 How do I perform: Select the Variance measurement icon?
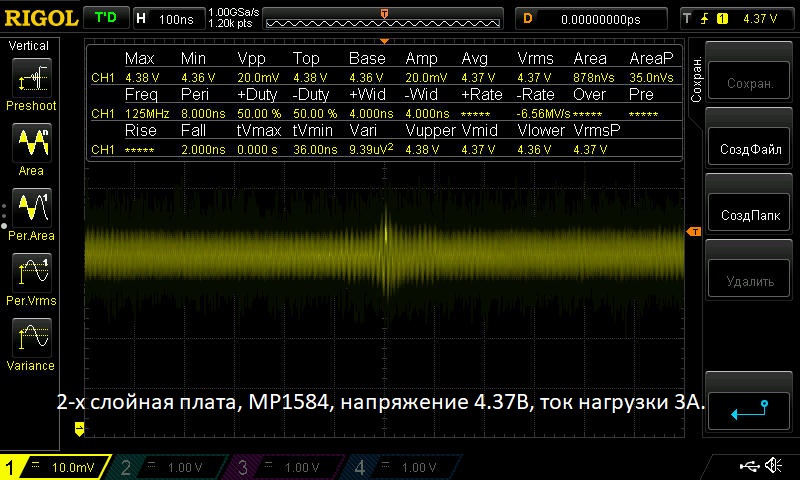(x=30, y=337)
